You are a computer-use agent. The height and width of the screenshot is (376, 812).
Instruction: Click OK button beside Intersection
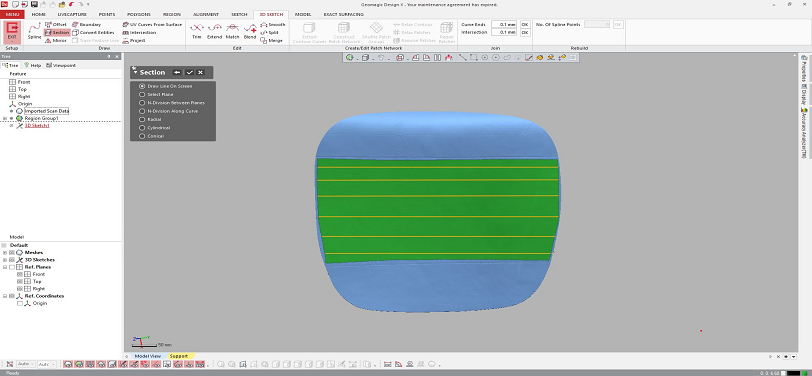(x=525, y=32)
